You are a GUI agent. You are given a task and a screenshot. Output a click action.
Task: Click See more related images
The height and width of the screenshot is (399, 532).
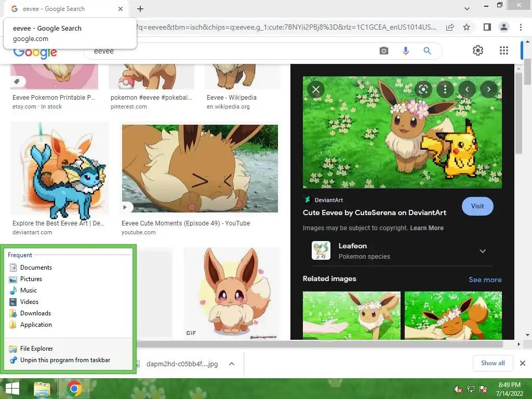(485, 280)
